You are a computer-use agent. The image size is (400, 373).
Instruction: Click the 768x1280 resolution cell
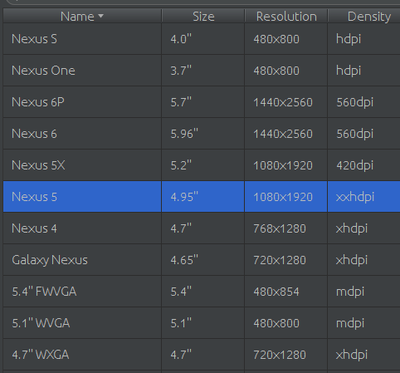286,228
